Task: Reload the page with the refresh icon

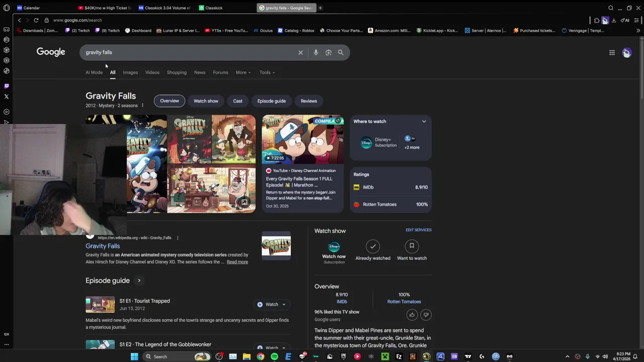Action: click(x=36, y=20)
